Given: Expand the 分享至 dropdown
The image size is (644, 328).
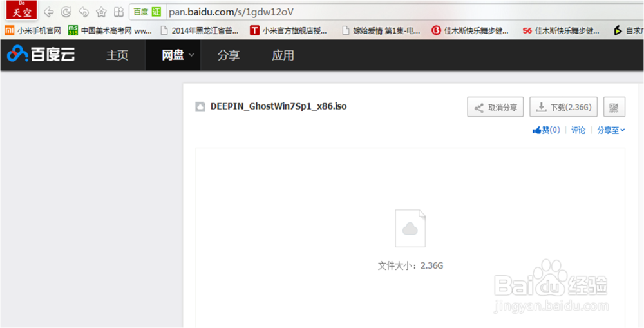Looking at the screenshot, I should tap(611, 130).
